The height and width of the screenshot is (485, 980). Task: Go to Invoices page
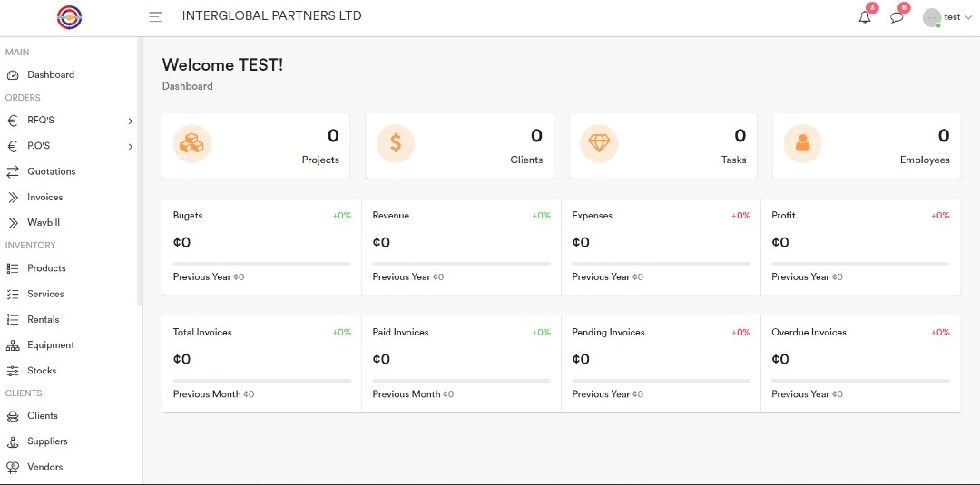44,197
